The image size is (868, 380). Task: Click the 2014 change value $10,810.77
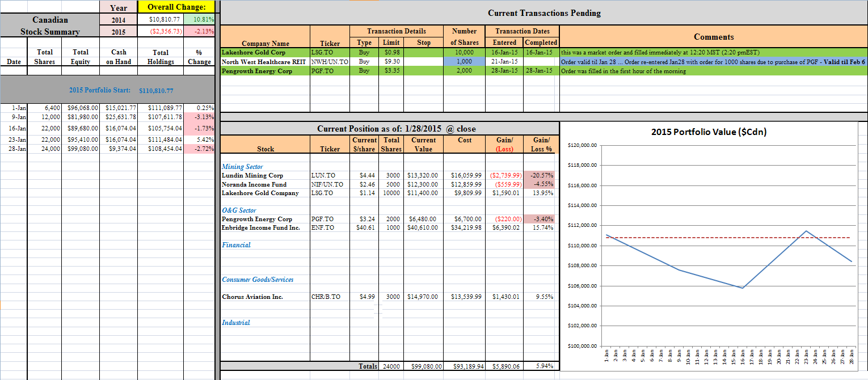[x=161, y=20]
